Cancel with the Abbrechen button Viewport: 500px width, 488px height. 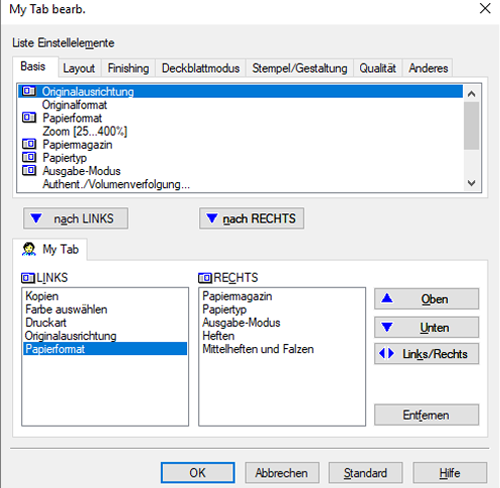click(x=282, y=473)
